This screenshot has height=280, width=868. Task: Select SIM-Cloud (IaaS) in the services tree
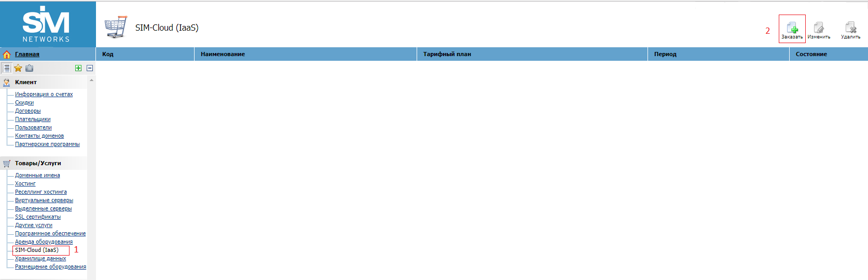tap(37, 250)
